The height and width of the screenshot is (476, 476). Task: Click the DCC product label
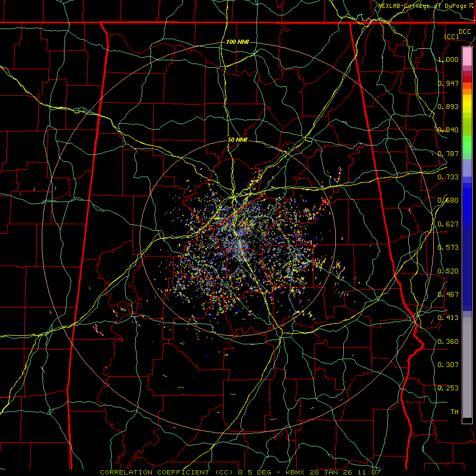(464, 32)
